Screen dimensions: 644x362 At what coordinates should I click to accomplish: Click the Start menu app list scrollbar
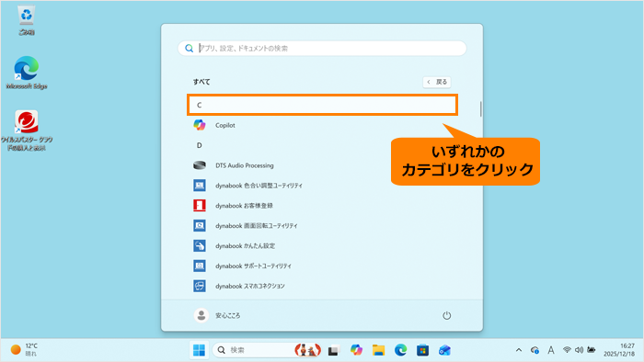(x=480, y=108)
